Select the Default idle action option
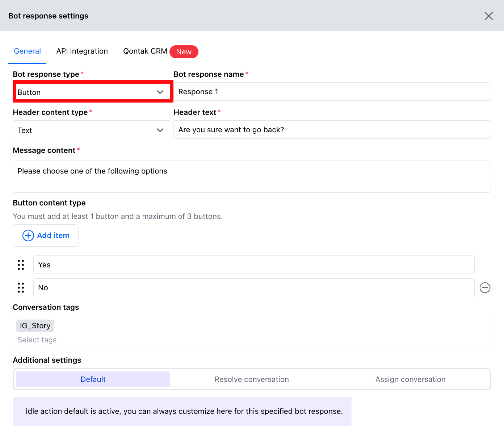 tap(93, 379)
